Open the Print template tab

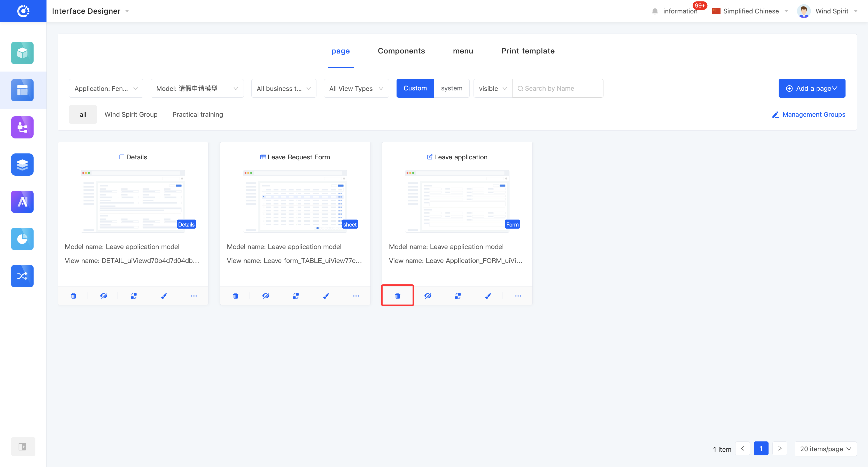[x=528, y=51]
